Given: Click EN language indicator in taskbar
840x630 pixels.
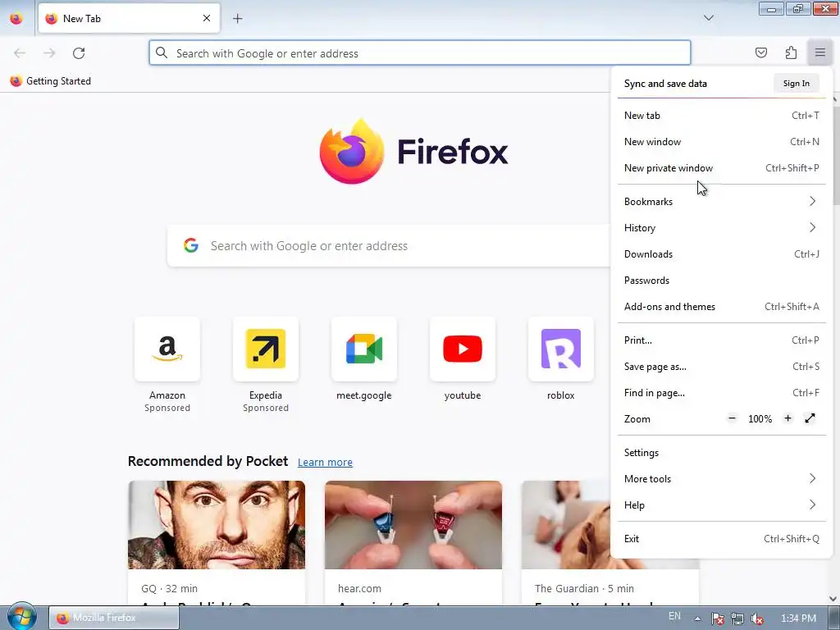Looking at the screenshot, I should pos(674,617).
